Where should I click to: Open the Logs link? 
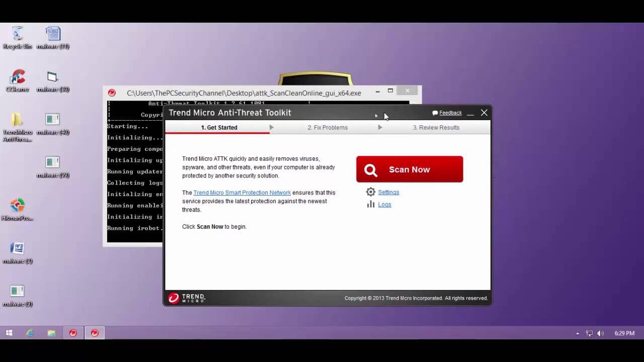[x=384, y=204]
